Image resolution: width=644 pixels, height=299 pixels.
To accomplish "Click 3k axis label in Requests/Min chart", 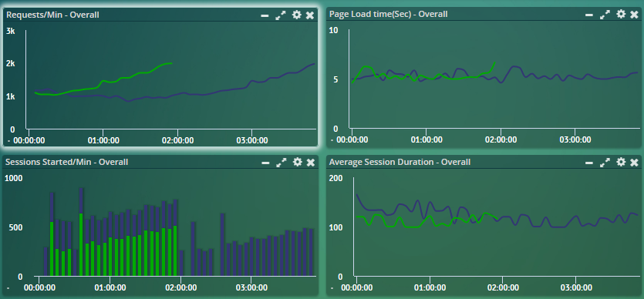I will [x=10, y=31].
